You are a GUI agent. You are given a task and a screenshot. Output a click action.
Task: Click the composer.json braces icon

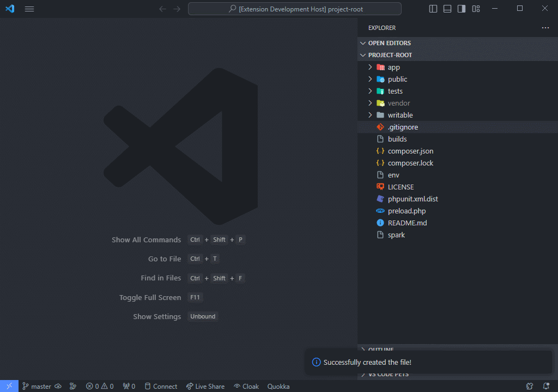(380, 151)
